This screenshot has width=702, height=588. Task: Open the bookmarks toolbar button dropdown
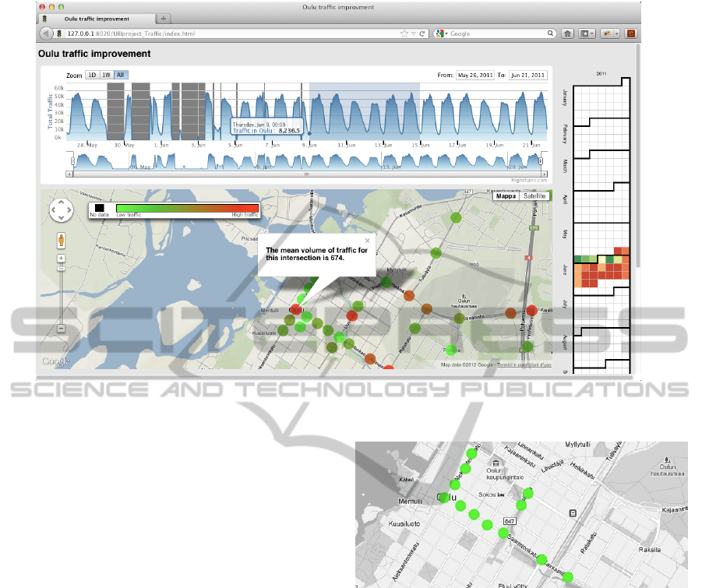[x=588, y=33]
